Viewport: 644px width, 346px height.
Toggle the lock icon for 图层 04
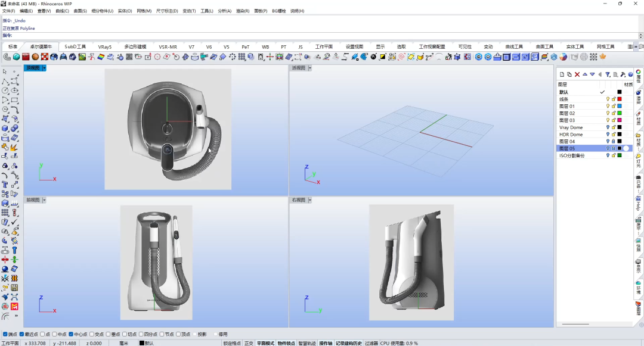point(614,141)
